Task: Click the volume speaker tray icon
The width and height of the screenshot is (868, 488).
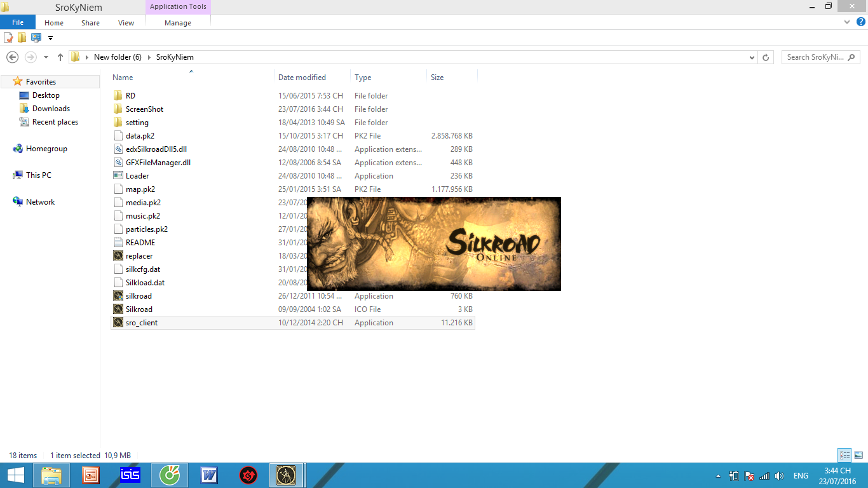Action: point(779,475)
